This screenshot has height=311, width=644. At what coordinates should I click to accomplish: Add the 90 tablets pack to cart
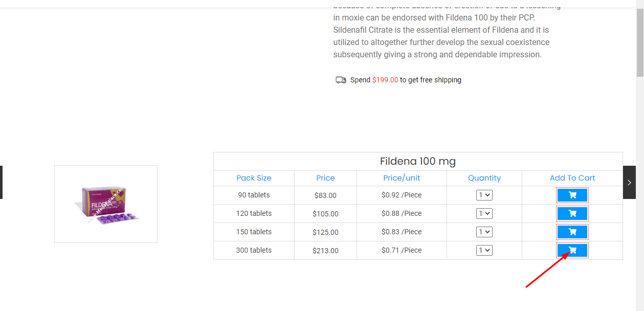coord(572,195)
